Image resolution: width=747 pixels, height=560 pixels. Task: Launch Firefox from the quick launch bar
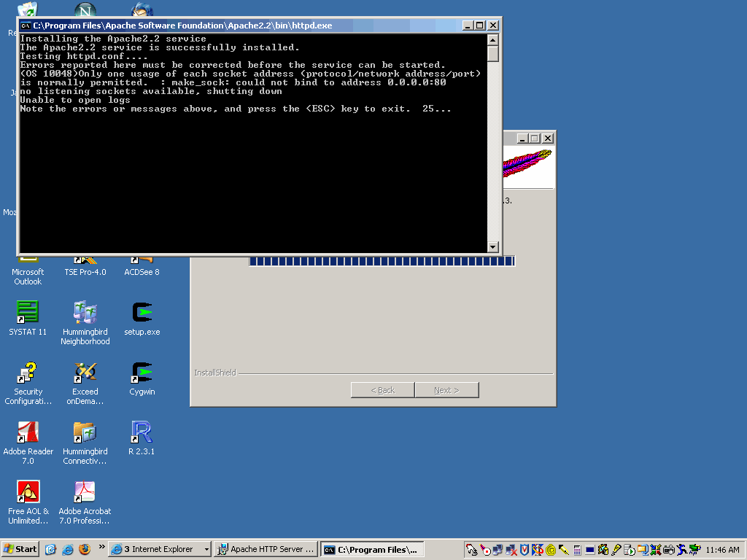click(x=85, y=550)
